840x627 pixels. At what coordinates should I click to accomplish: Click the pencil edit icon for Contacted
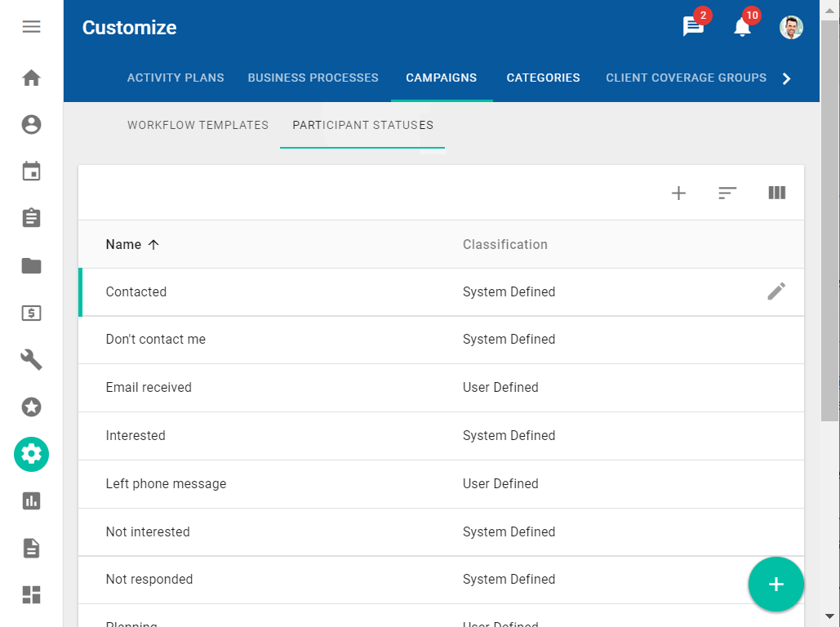tap(776, 291)
